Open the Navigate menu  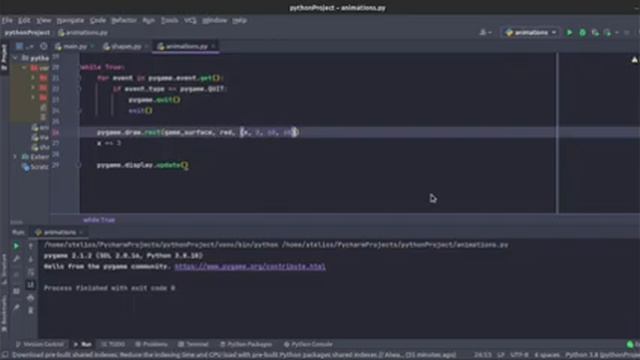point(70,20)
